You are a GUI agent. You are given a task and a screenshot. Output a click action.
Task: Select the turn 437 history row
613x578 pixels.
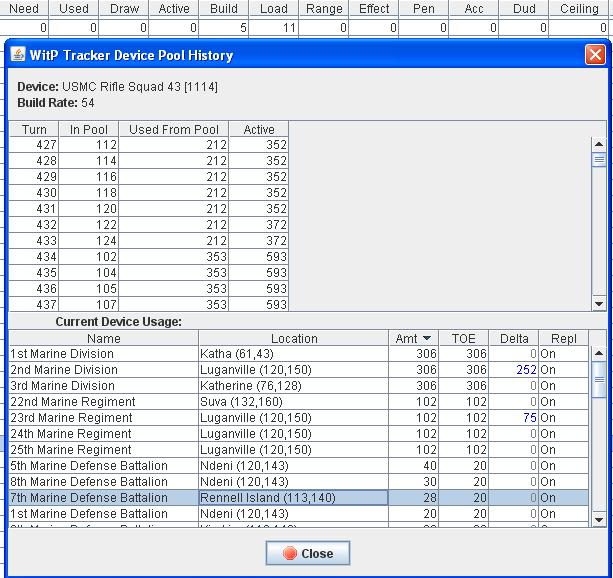coord(149,304)
